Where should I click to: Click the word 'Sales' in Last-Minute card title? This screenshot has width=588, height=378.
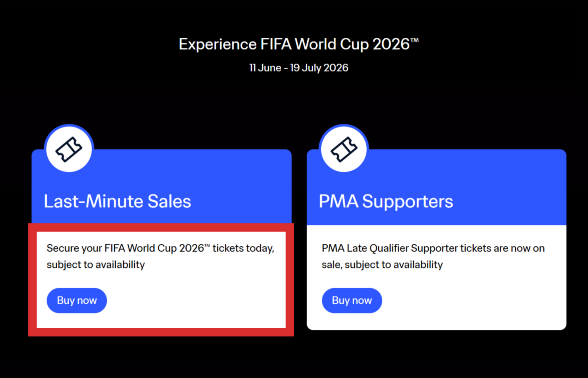(x=169, y=201)
